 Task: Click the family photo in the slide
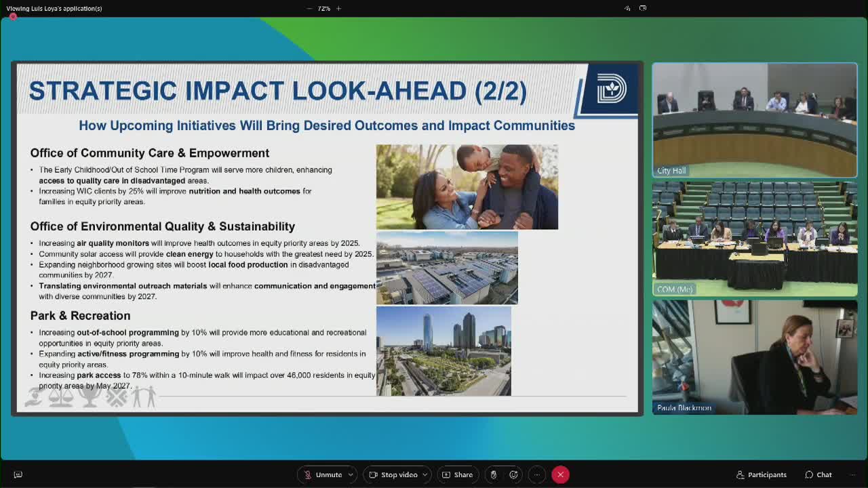pos(467,187)
